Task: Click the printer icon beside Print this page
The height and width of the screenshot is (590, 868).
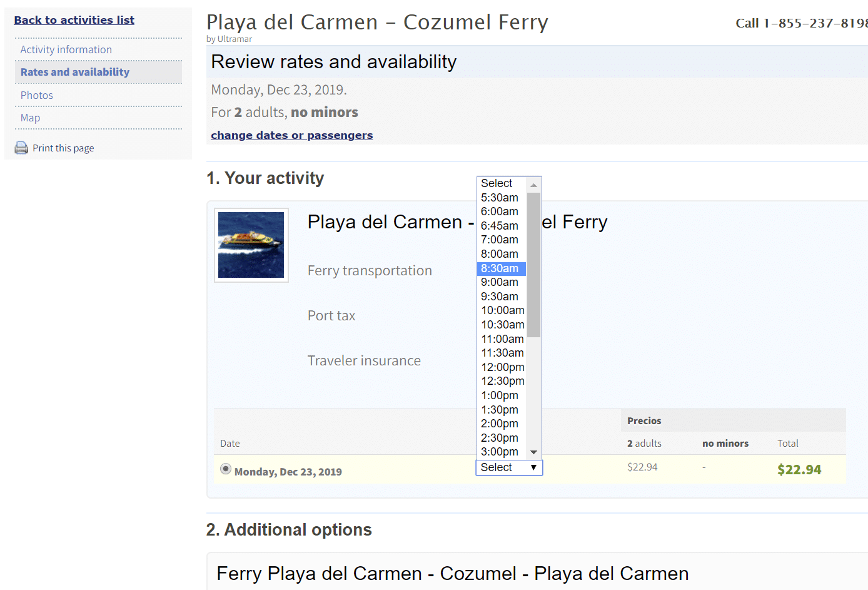Action: pyautogui.click(x=21, y=148)
